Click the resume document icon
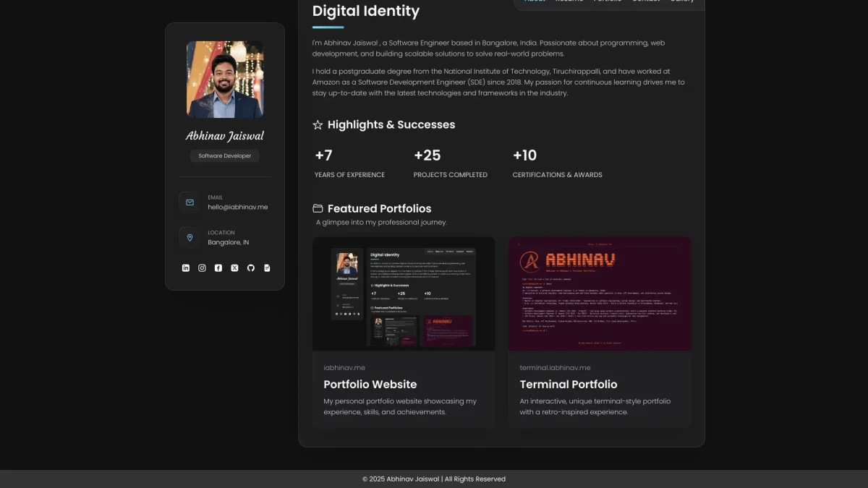This screenshot has width=868, height=488. [x=267, y=267]
